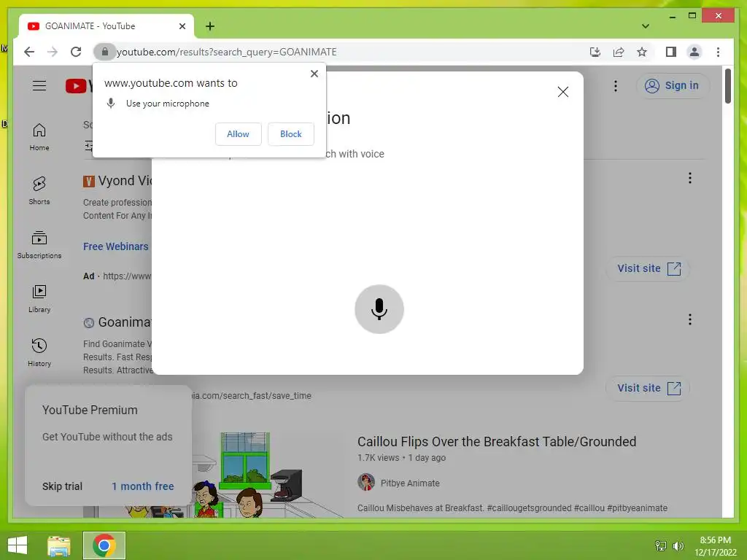The image size is (747, 560).
Task: Open a new Chrome tab
Action: (x=210, y=26)
